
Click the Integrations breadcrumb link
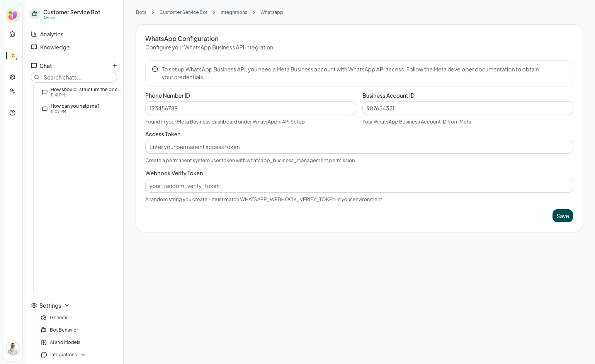(234, 12)
